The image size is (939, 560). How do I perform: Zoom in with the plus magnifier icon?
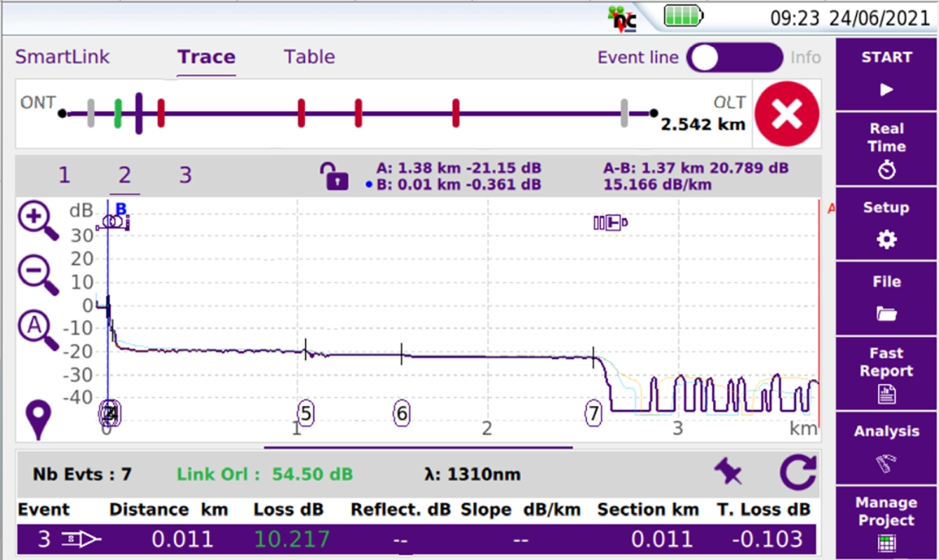pos(38,221)
